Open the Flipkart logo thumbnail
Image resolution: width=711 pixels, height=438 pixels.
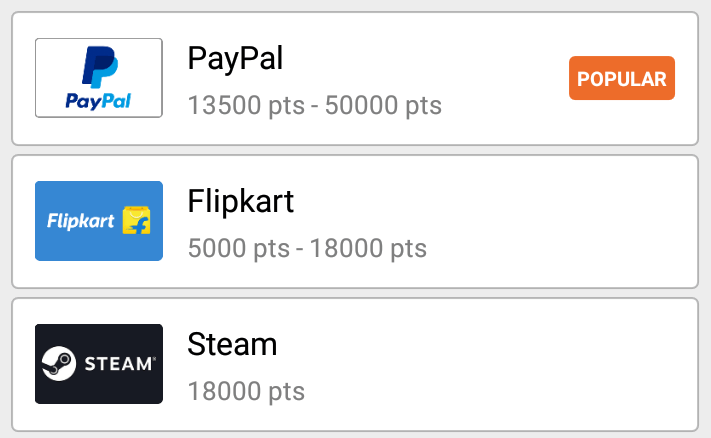pos(99,221)
